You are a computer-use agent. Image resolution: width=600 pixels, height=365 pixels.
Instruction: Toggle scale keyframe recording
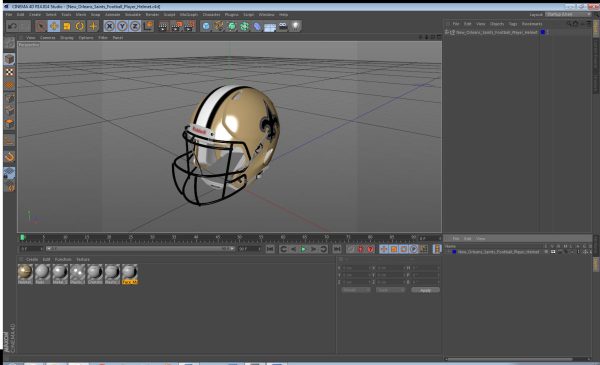click(394, 249)
